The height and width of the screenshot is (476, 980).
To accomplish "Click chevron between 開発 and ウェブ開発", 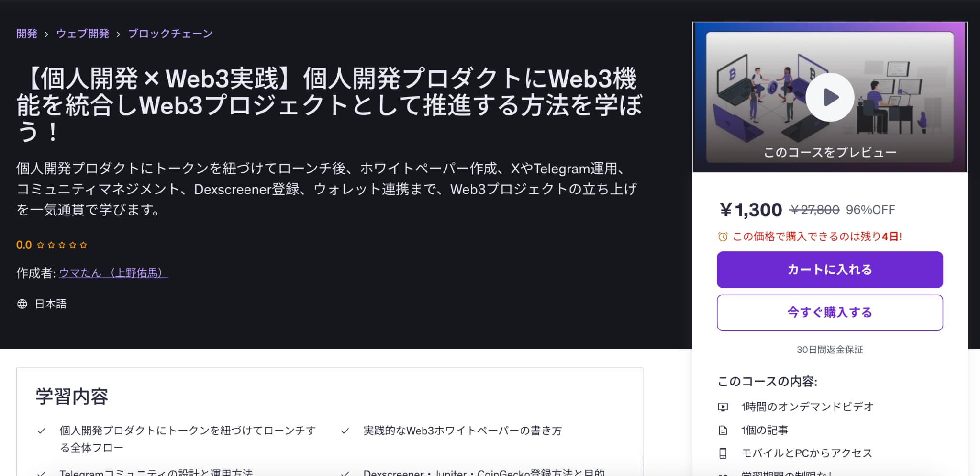I will pyautogui.click(x=46, y=34).
